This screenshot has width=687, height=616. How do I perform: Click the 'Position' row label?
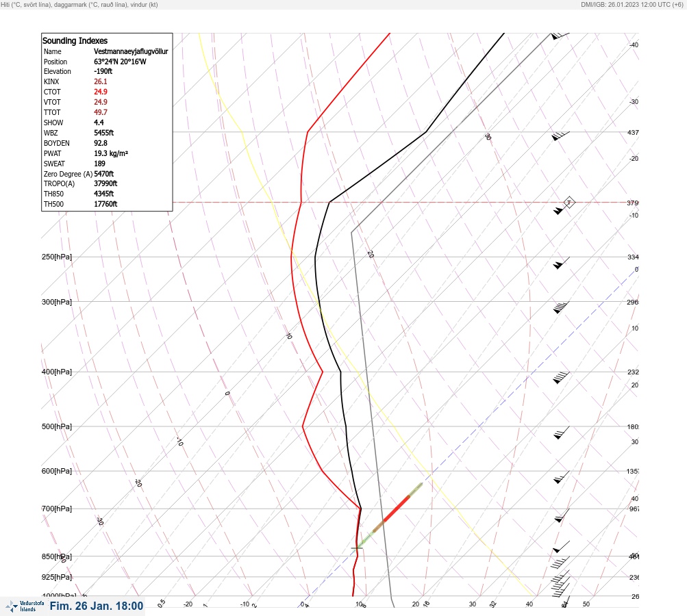coord(55,62)
